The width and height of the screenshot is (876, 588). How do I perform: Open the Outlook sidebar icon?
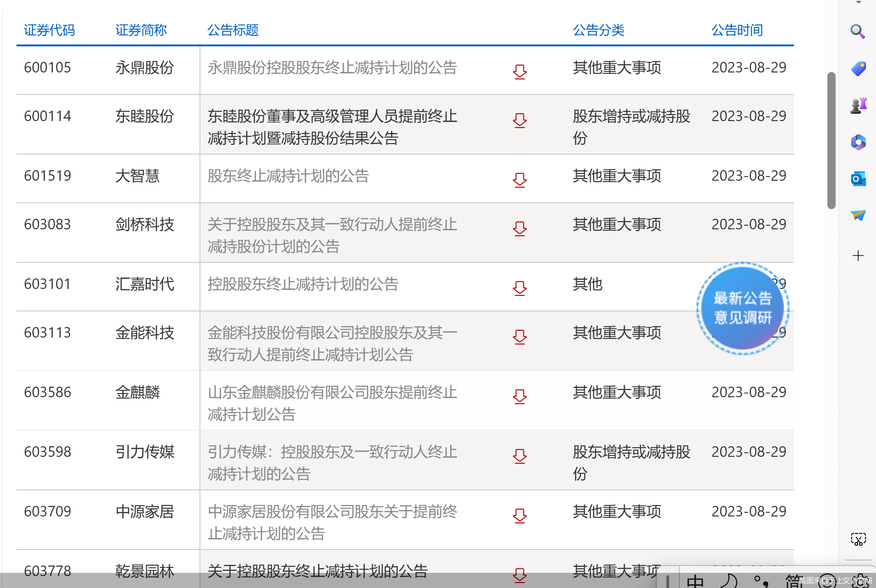(x=858, y=179)
